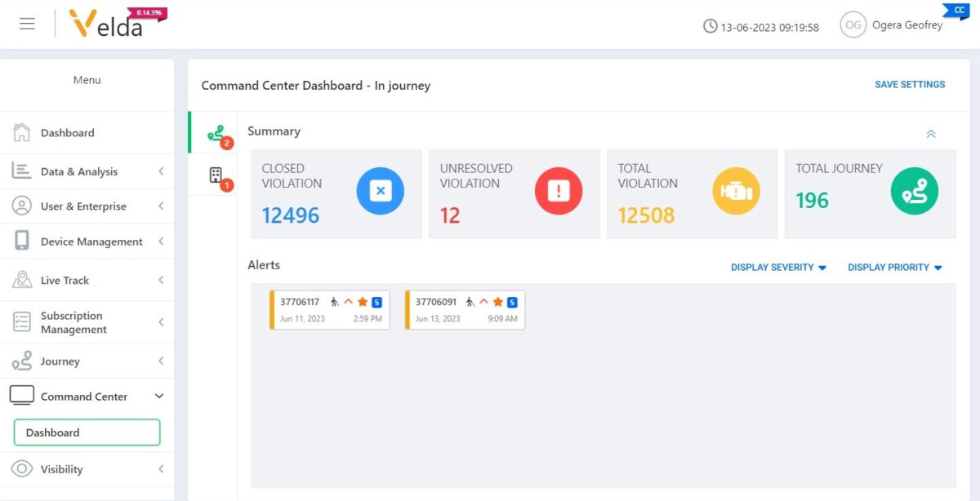Click the OG user avatar
The image size is (980, 501).
point(853,25)
